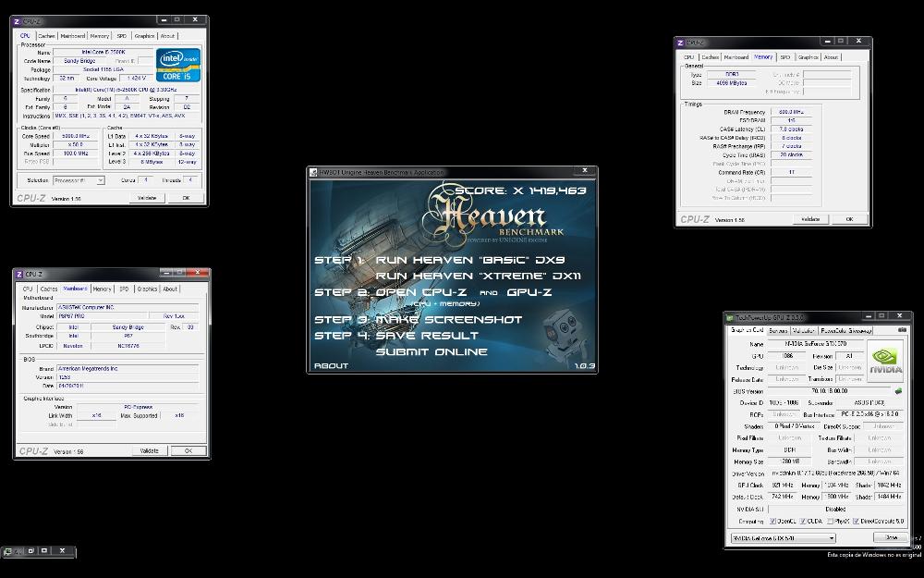Click Save Result in Heaven window

(427, 336)
